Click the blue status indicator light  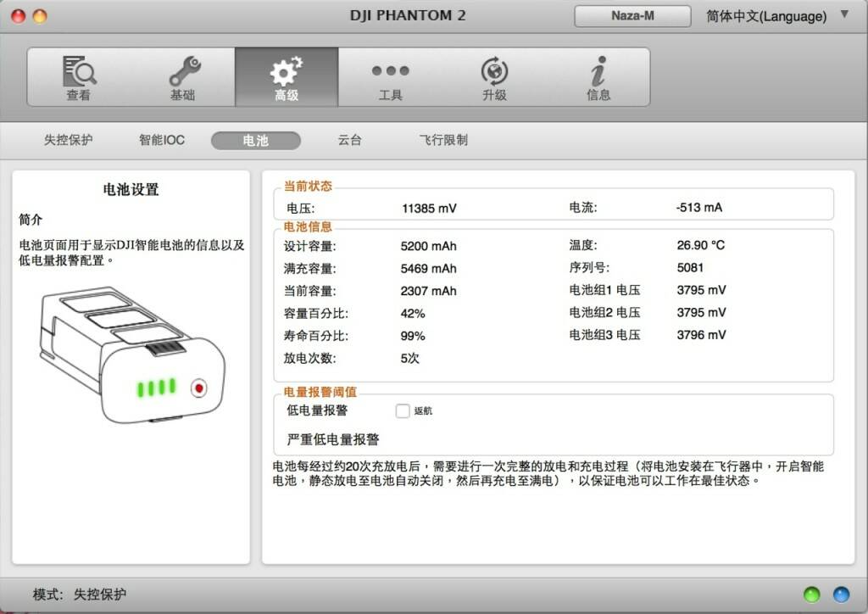coord(842,594)
